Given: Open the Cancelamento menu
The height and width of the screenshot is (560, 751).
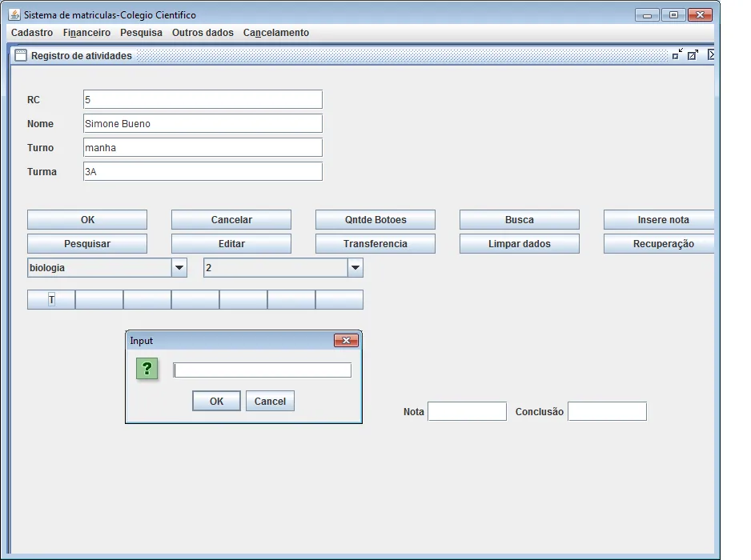Looking at the screenshot, I should [276, 33].
